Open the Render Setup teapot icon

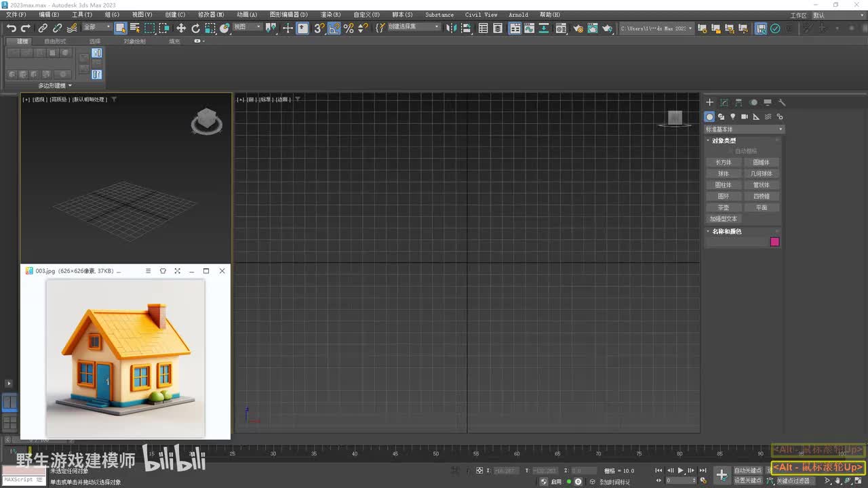(578, 28)
